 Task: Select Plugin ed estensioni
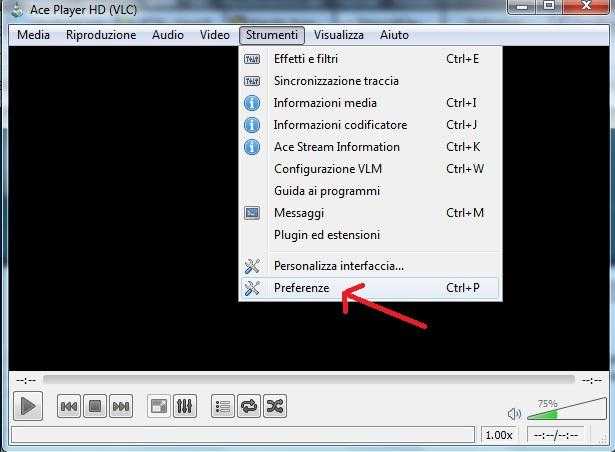(370, 235)
